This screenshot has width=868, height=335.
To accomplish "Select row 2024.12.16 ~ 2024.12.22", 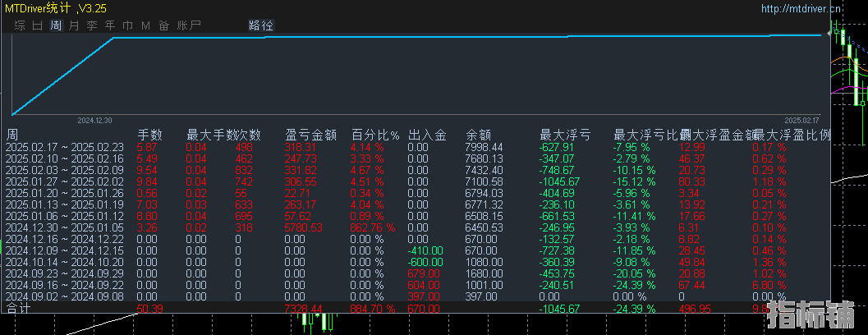I will coord(417,239).
